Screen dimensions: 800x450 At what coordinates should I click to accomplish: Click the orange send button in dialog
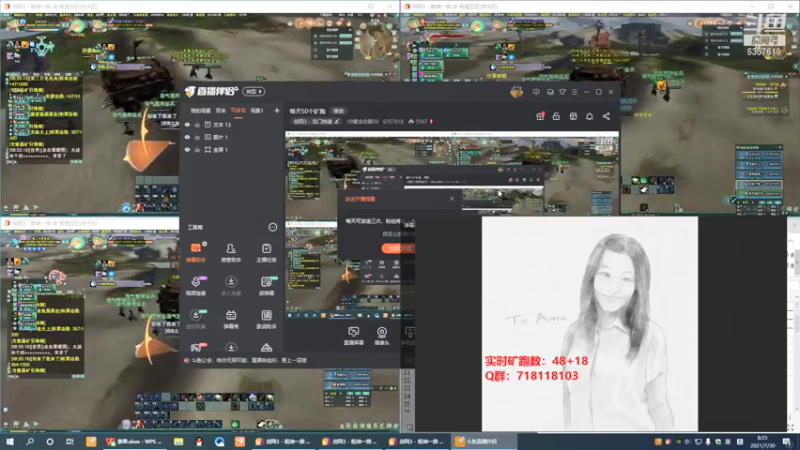pos(398,248)
